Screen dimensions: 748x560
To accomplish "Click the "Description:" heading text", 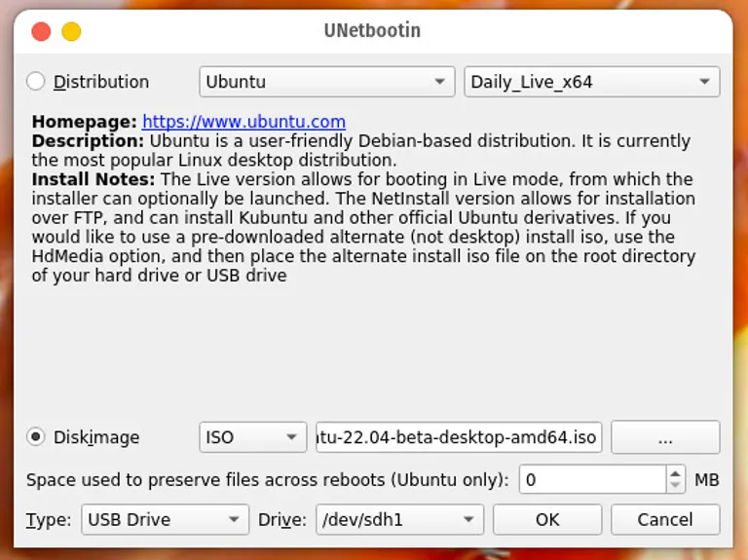I will [x=88, y=141].
